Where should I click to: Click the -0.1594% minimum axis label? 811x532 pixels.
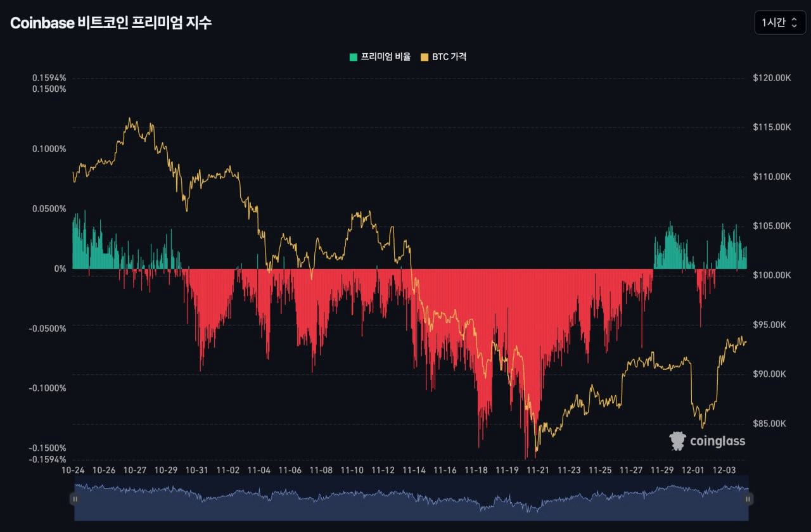49,459
